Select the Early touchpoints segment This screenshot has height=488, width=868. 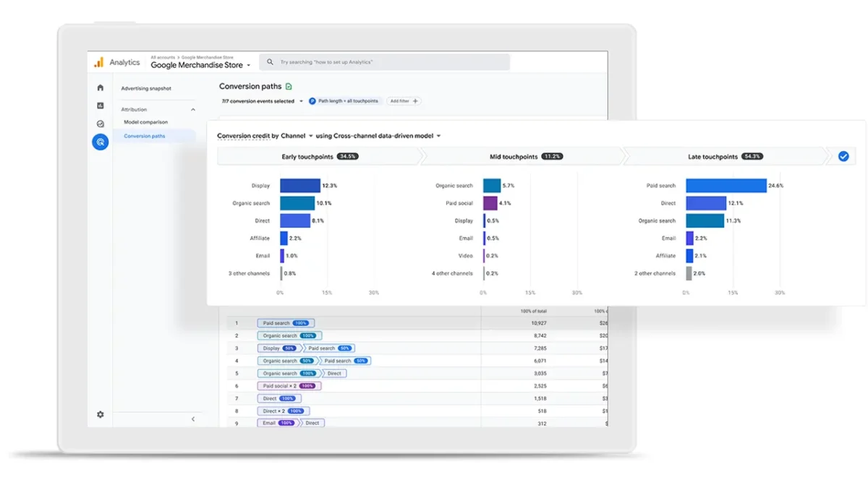click(x=319, y=156)
